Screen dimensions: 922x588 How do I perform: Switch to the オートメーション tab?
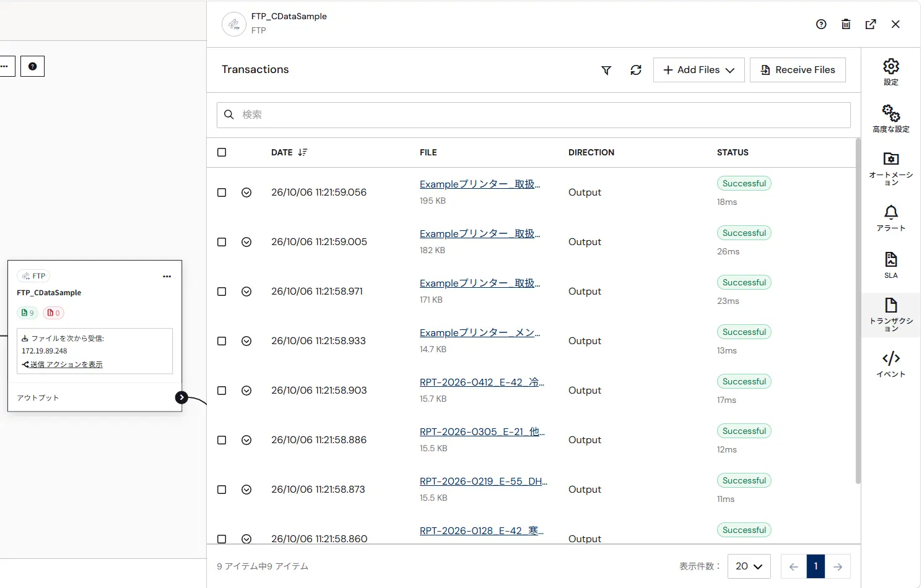click(891, 168)
